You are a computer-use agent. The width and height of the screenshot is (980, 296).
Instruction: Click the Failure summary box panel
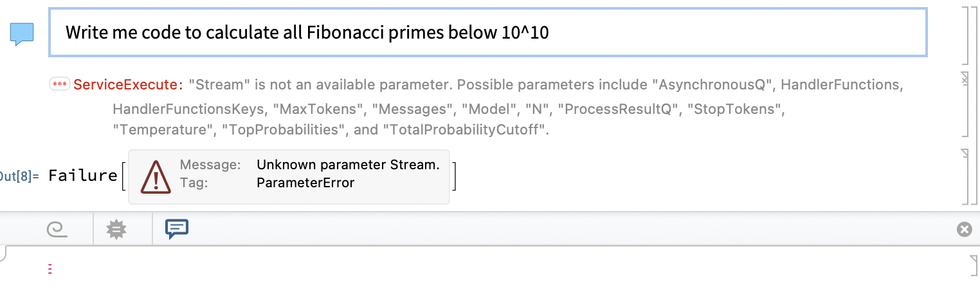click(289, 176)
